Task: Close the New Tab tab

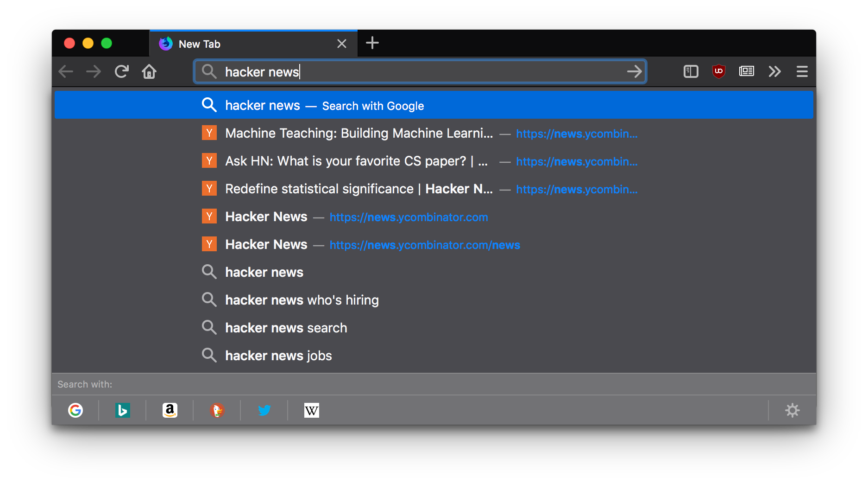Action: point(342,44)
